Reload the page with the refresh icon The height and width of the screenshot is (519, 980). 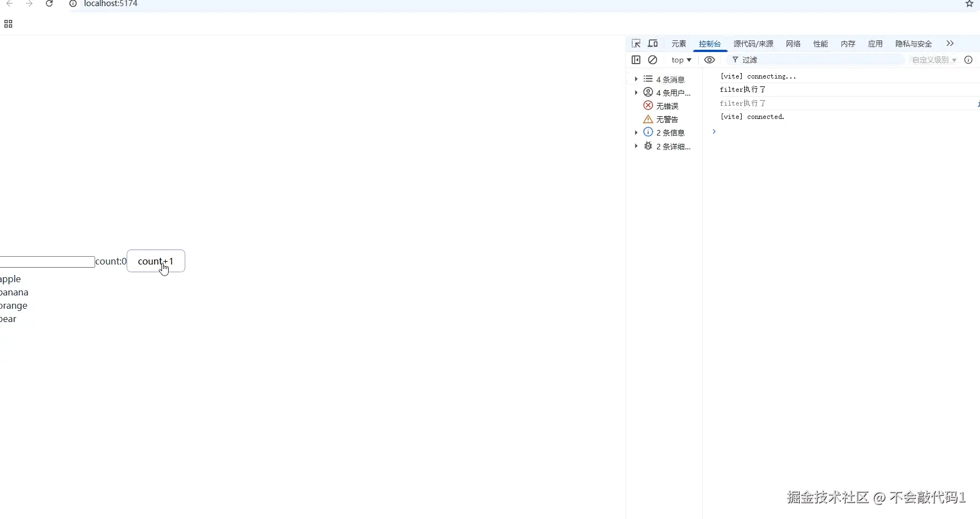click(x=49, y=4)
